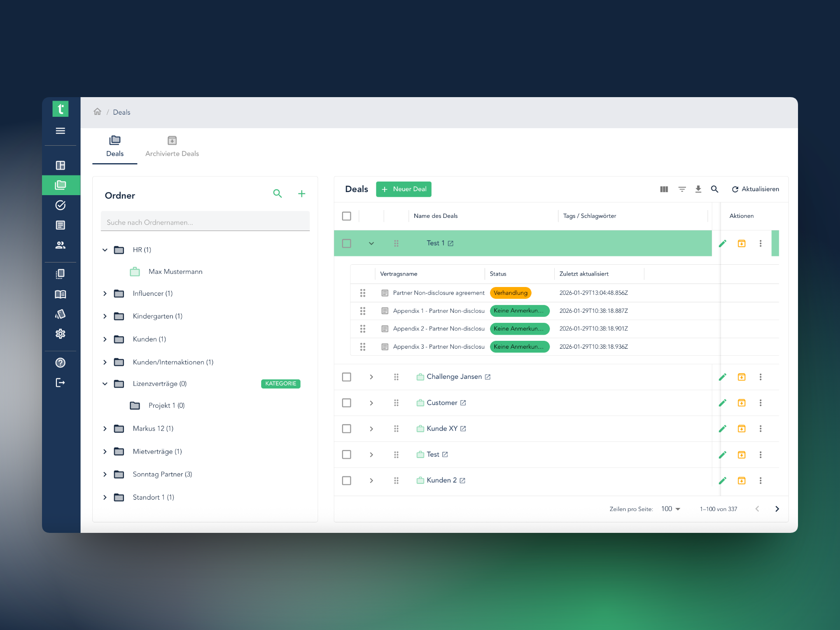Click the filter icon in Deals toolbar
The image size is (840, 630).
point(682,189)
